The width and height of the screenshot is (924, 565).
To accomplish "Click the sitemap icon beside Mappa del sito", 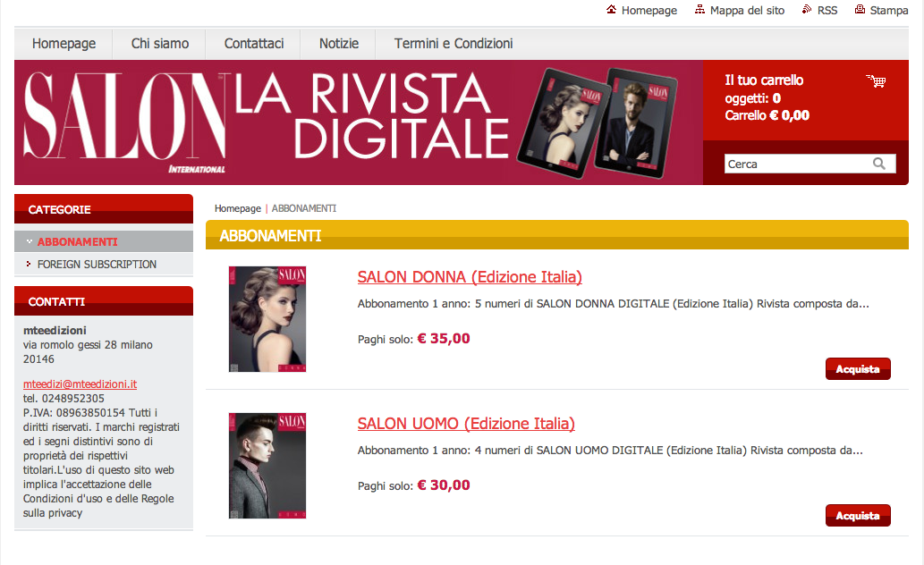I will pos(699,10).
